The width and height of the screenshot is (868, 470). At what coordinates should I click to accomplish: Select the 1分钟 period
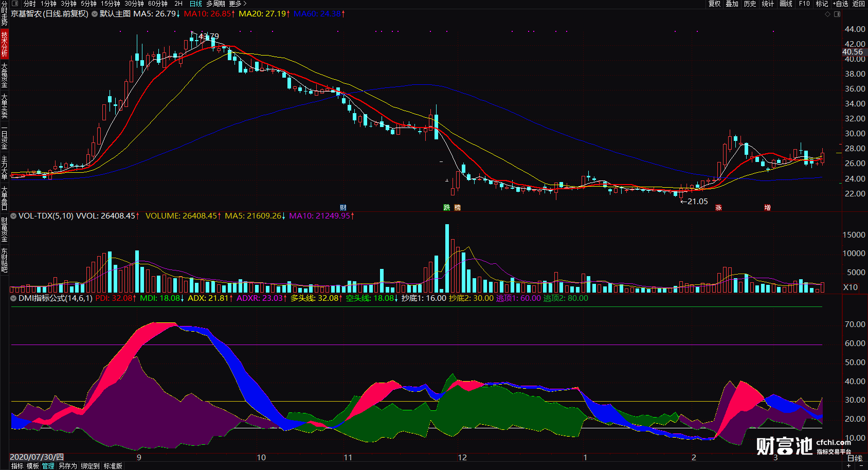49,4
